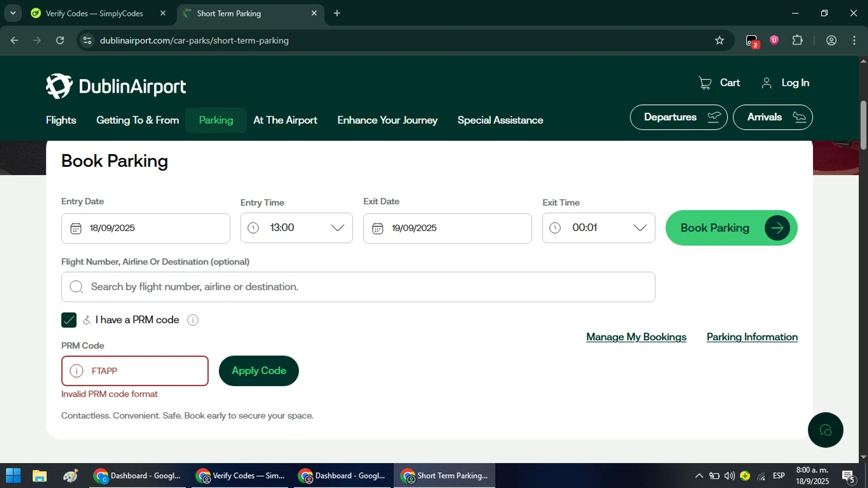Open the Chrome tab search dropdown
Image resolution: width=868 pixels, height=488 pixels.
click(13, 13)
